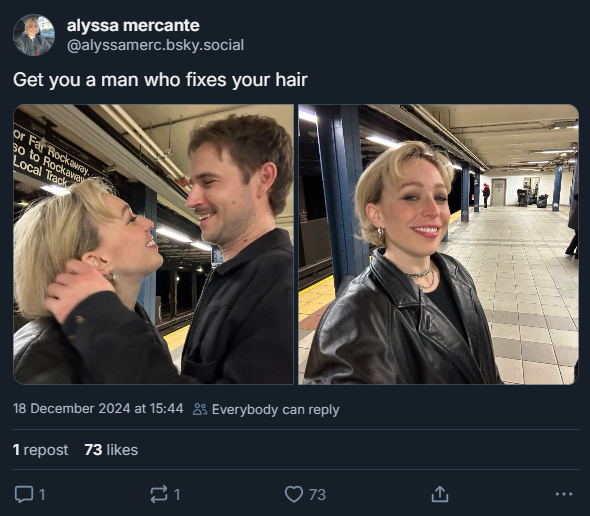The image size is (590, 516).
Task: View the 73 likes list
Action: 111,450
